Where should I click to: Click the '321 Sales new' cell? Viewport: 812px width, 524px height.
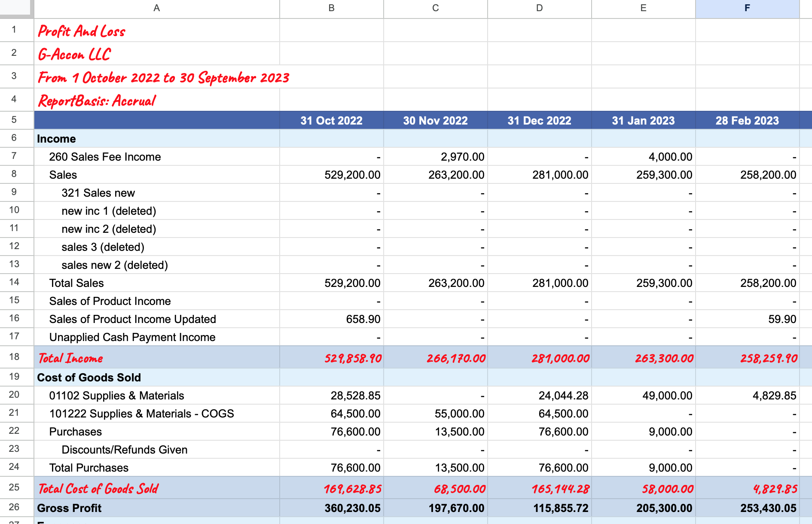tap(157, 193)
